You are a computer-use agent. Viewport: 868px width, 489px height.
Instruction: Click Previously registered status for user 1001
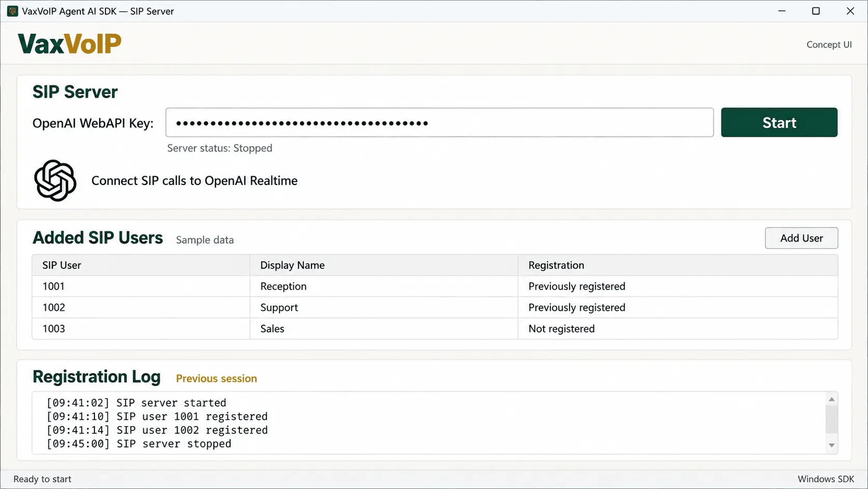(677, 286)
